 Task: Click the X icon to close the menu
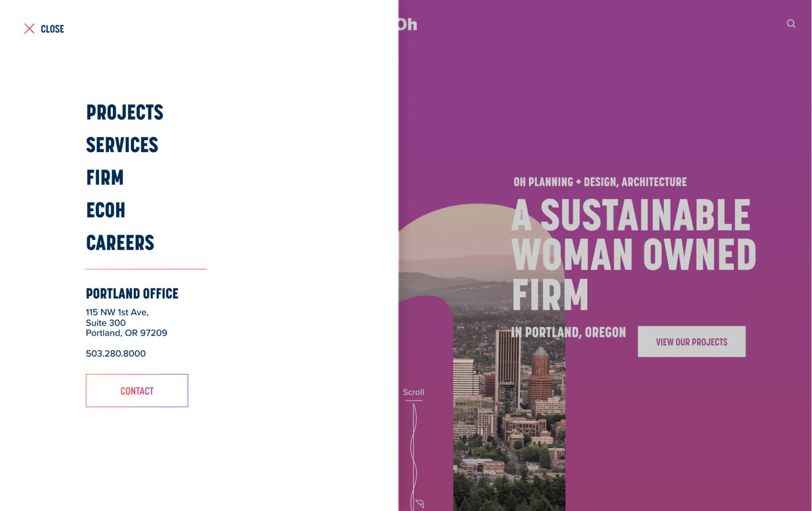(29, 28)
